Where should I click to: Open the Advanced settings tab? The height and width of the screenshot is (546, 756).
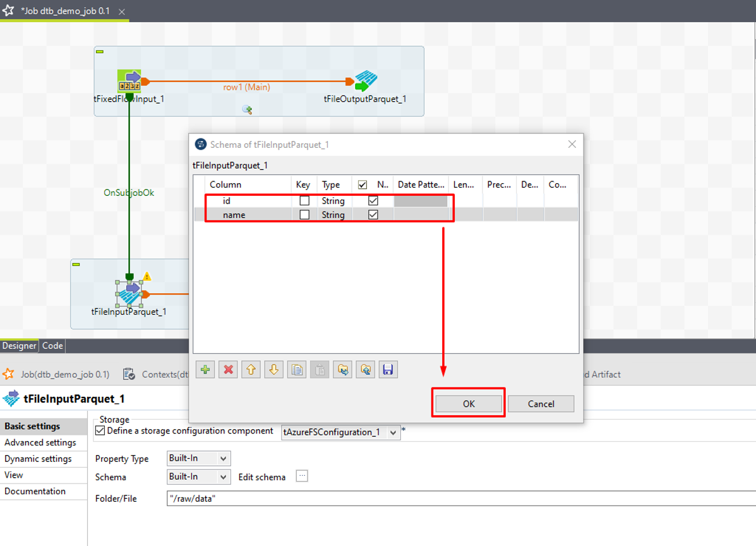(x=40, y=442)
